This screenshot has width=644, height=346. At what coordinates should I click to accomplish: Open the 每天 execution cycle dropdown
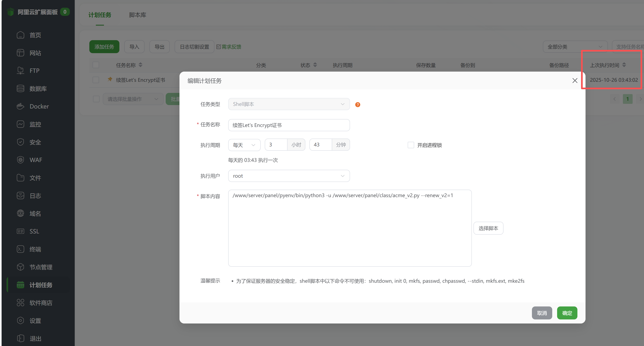(x=244, y=145)
